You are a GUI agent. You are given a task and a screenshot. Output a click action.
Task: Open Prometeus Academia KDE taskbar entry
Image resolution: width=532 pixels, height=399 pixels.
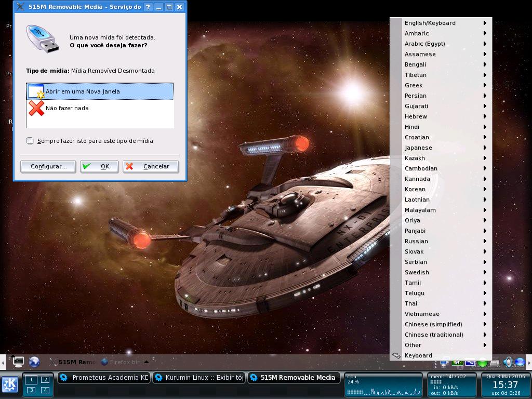[104, 378]
